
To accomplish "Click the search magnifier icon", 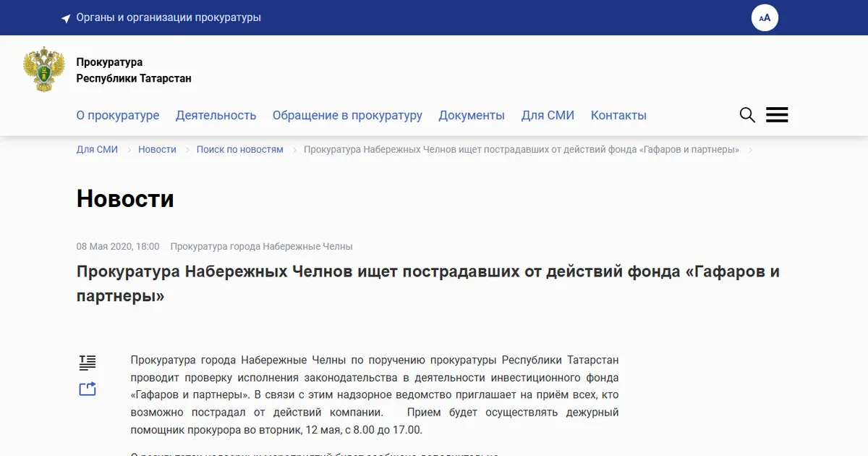I will click(x=747, y=115).
